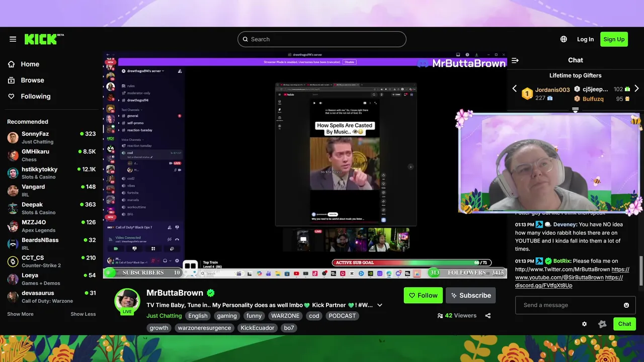The image size is (644, 362).
Task: Subscribe to MrButtaBrown
Action: 470,296
